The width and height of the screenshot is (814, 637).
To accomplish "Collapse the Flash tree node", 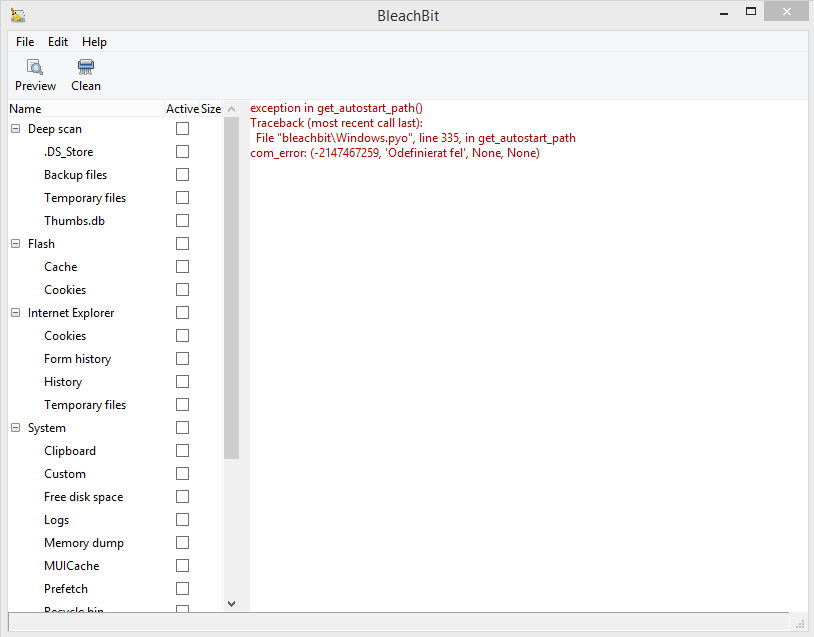I will [x=14, y=243].
